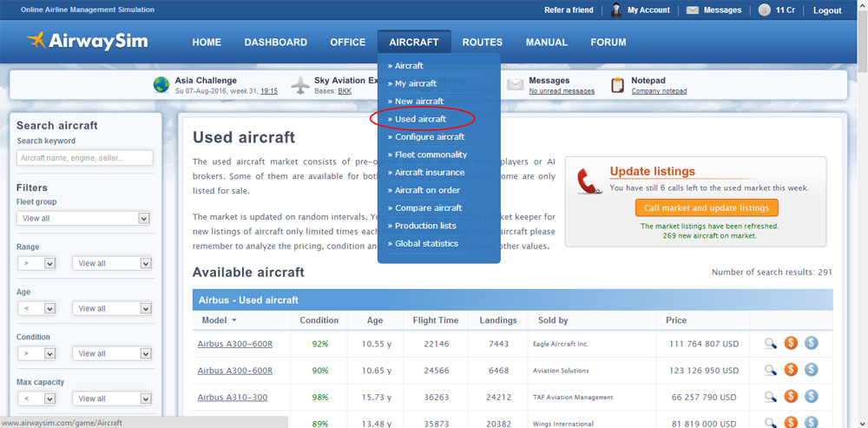Open Fleet group View all dropdown
This screenshot has width=868, height=428.
[x=83, y=218]
